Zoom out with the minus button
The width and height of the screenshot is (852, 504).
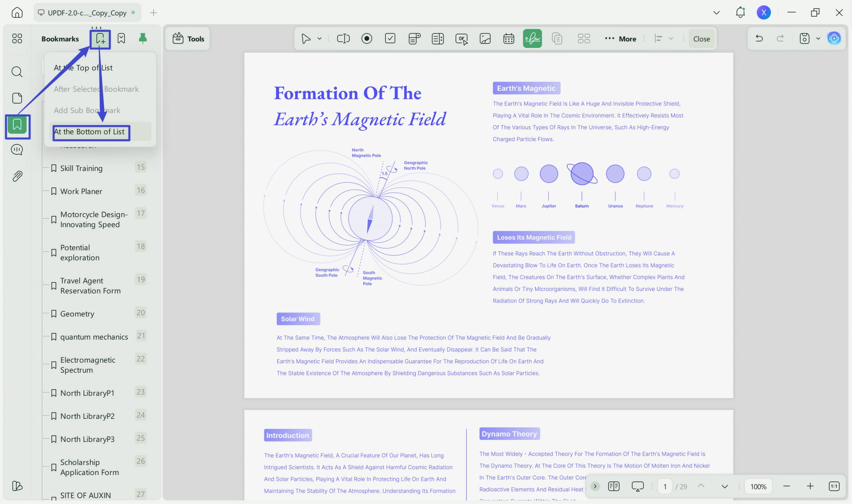[x=786, y=486]
